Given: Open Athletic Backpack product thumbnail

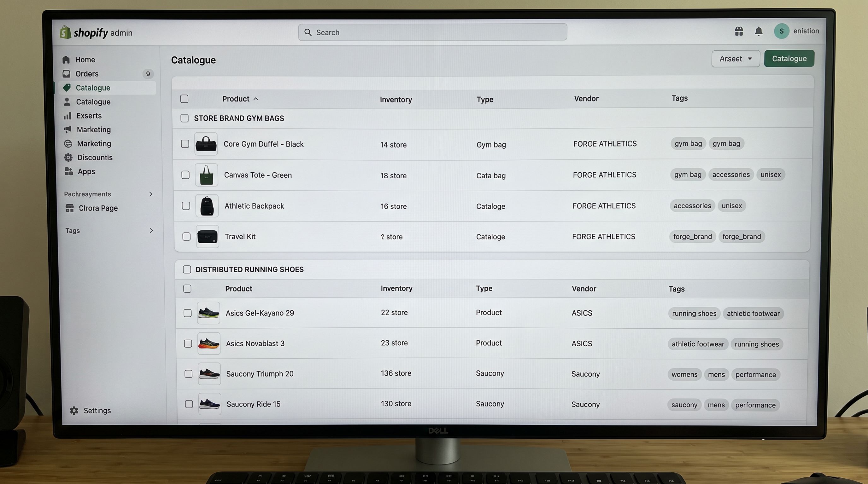Looking at the screenshot, I should [207, 206].
